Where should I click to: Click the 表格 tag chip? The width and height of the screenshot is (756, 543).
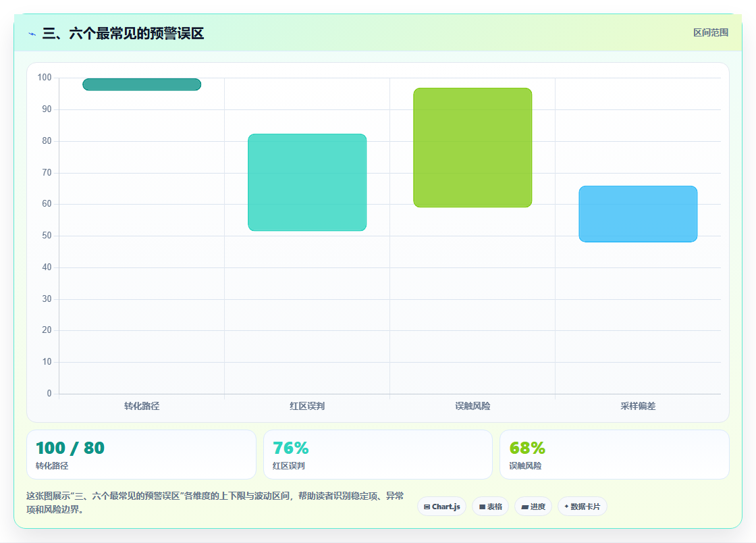(490, 507)
